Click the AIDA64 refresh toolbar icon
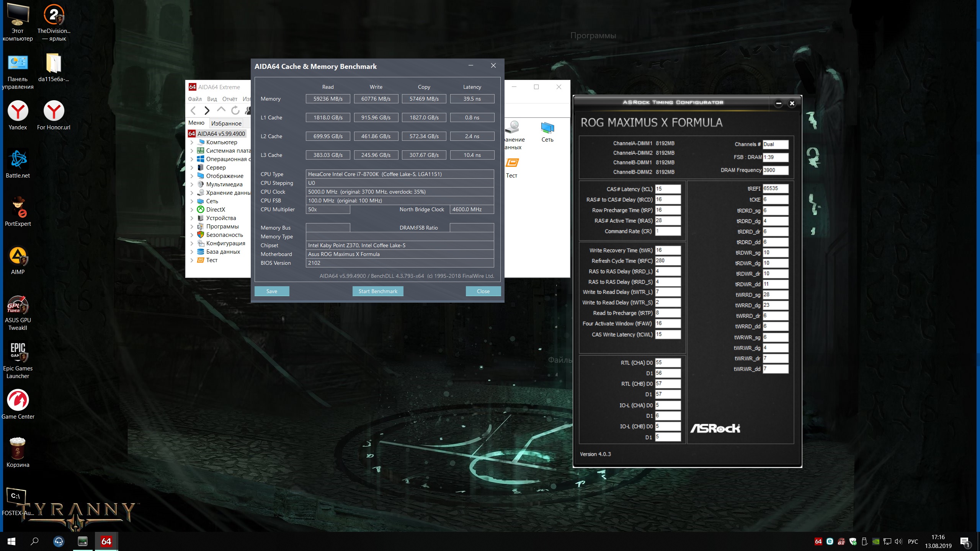The image size is (980, 551). point(235,111)
